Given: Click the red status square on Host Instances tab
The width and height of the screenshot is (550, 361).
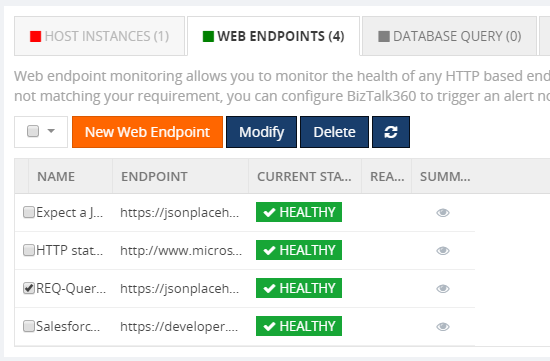Looking at the screenshot, I should [x=35, y=36].
